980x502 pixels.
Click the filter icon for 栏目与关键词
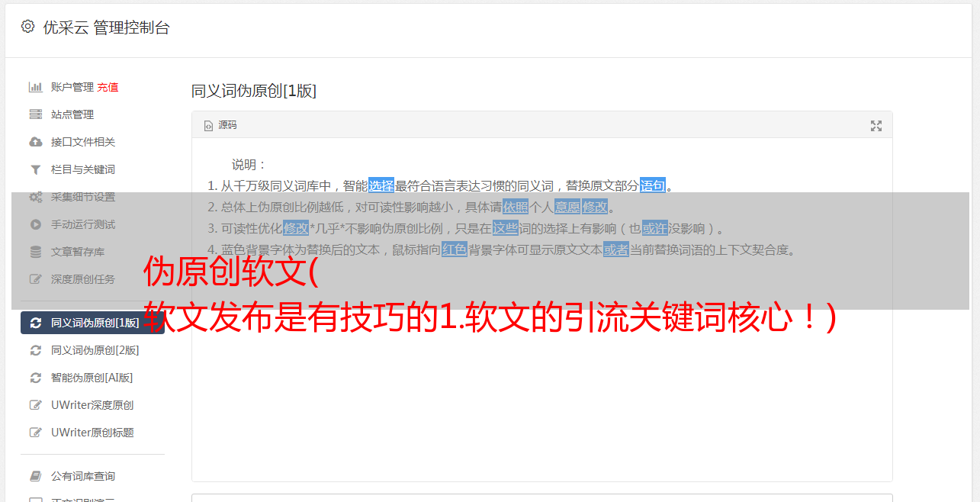(x=35, y=169)
